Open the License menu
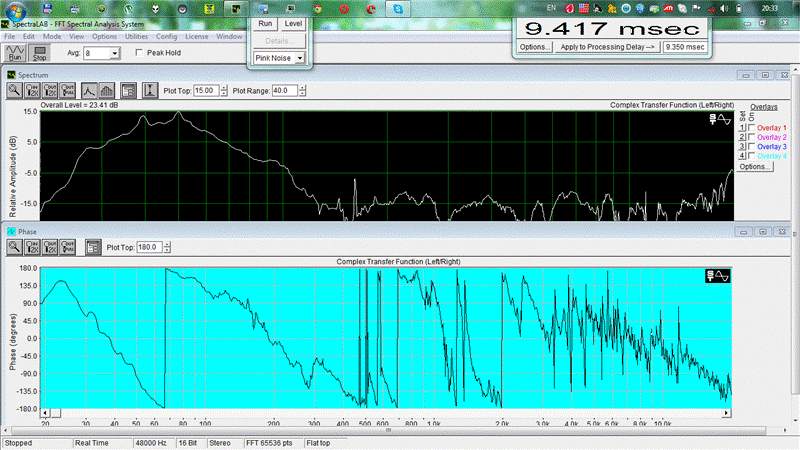Image resolution: width=800 pixels, height=450 pixels. (196, 37)
